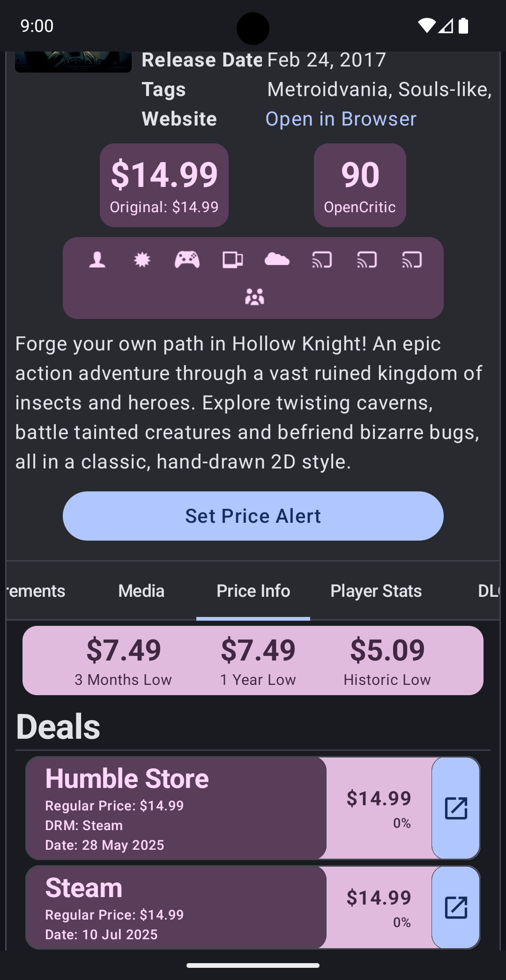This screenshot has width=506, height=980.
Task: Tap the Steam deal name
Action: (84, 888)
